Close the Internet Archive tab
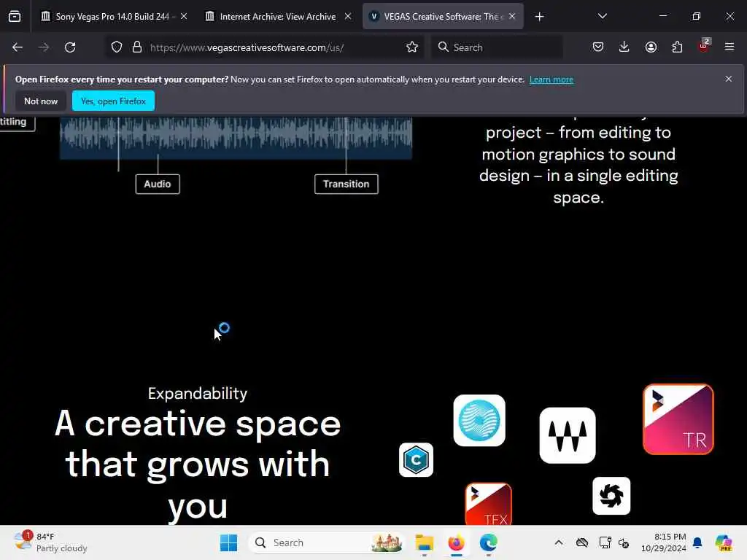This screenshot has width=747, height=560. (348, 16)
